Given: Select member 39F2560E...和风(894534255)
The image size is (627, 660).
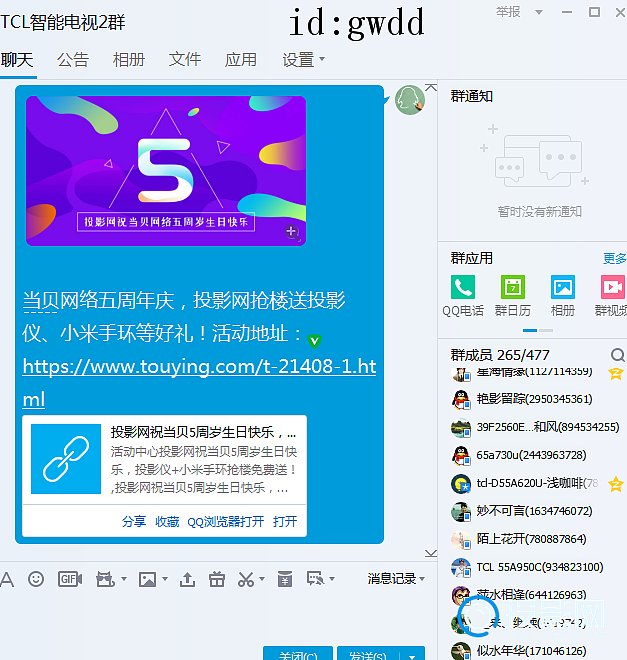Looking at the screenshot, I should pyautogui.click(x=534, y=427).
